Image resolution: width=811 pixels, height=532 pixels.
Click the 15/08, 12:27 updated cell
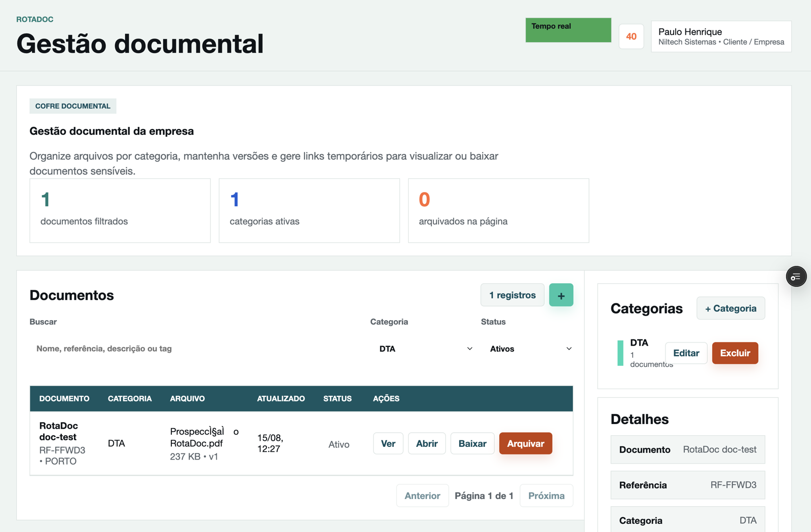(x=270, y=443)
